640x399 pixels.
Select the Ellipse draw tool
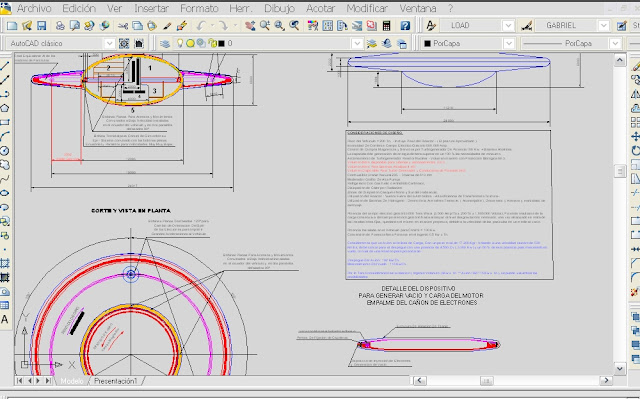[x=5, y=193]
